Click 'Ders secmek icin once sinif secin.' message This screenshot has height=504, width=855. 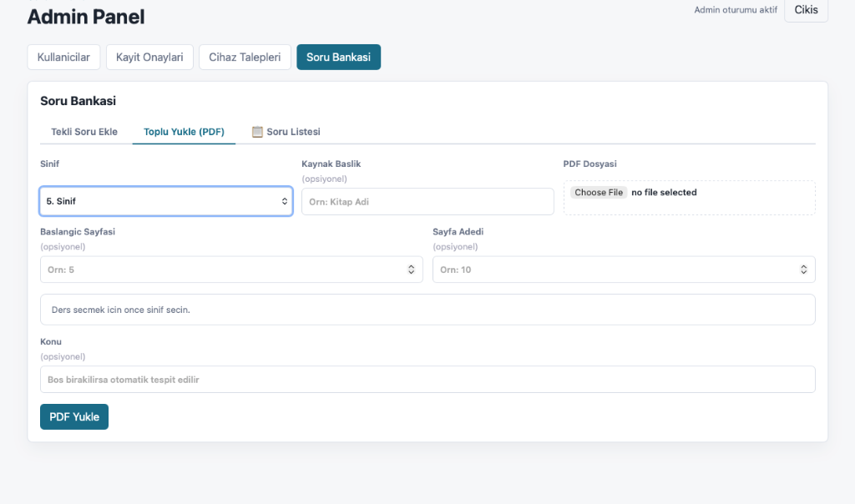coord(120,310)
